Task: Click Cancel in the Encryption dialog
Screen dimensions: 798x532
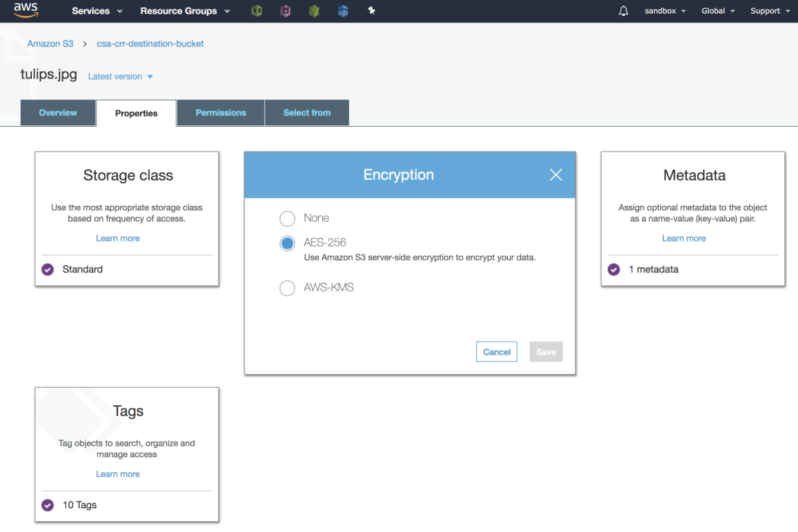Action: (496, 352)
